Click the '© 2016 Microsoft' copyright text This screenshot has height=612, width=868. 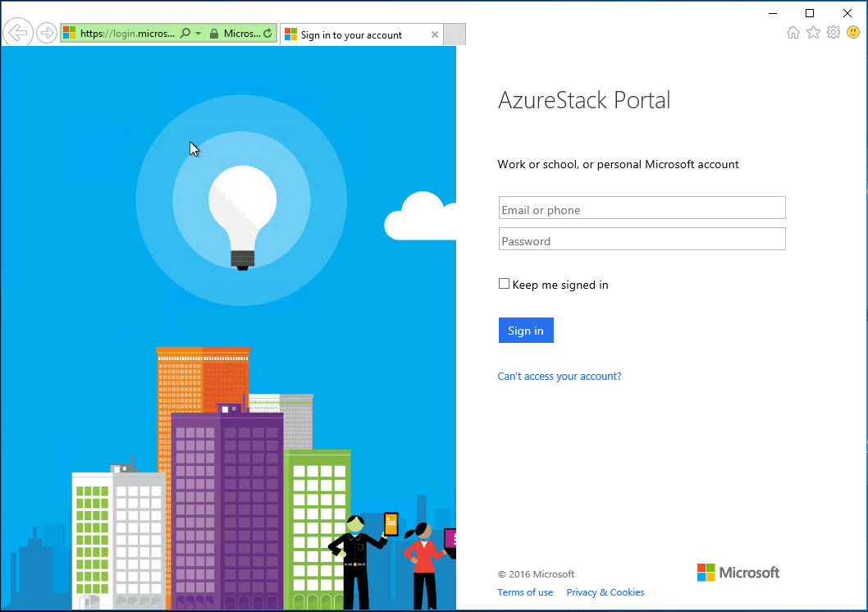[x=536, y=573]
